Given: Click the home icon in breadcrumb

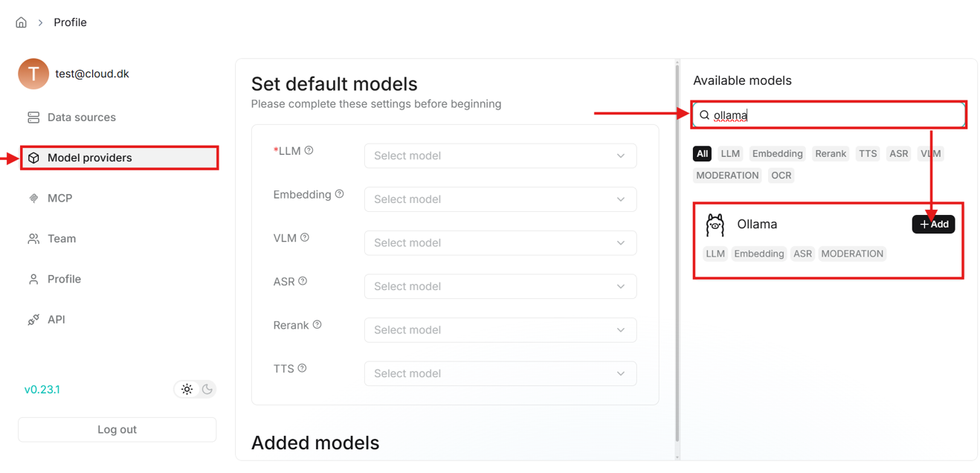Looking at the screenshot, I should point(21,22).
